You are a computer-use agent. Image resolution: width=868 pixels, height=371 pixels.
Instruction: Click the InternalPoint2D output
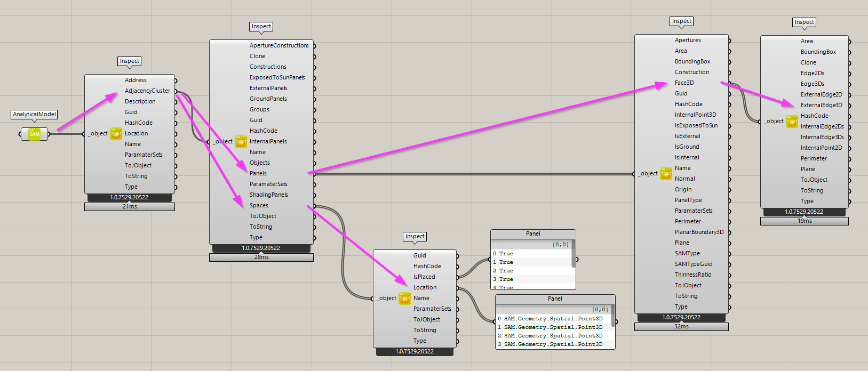click(x=821, y=148)
